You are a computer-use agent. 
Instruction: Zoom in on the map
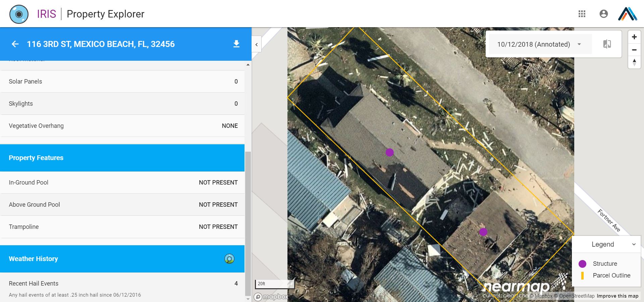coord(634,37)
